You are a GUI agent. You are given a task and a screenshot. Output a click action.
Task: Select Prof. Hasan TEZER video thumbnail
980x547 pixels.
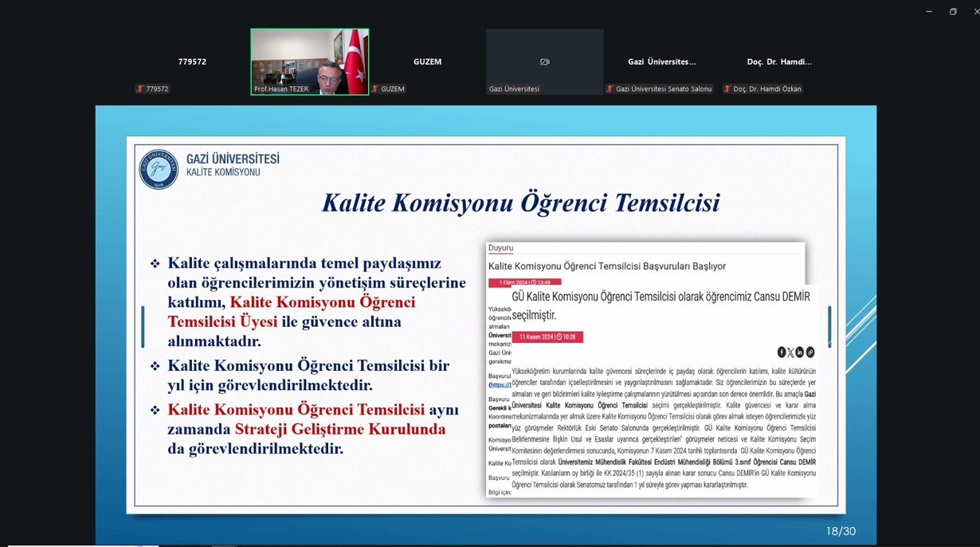(x=310, y=61)
